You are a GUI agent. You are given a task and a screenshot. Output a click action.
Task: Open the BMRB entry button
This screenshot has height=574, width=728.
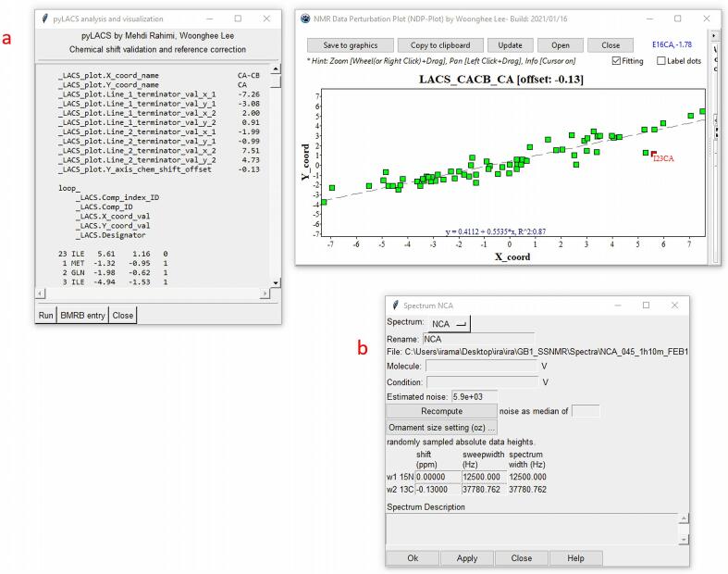click(82, 315)
